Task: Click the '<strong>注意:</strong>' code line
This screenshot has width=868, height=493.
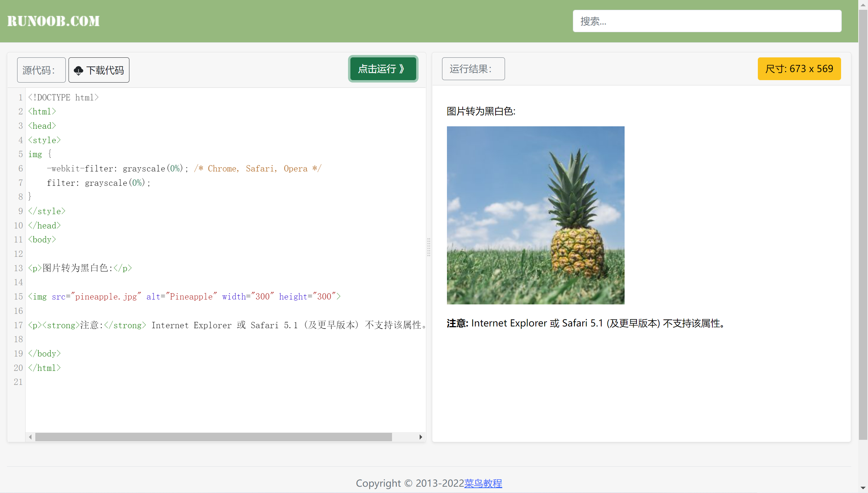Action: click(x=227, y=325)
